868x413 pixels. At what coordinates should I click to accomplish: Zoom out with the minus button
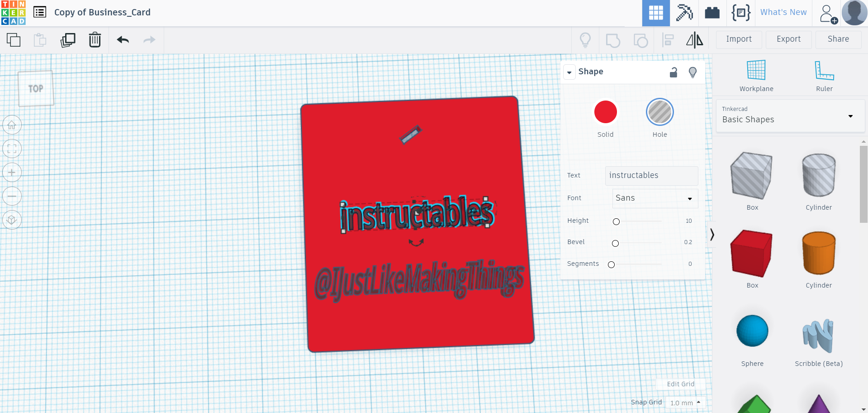[x=12, y=196]
